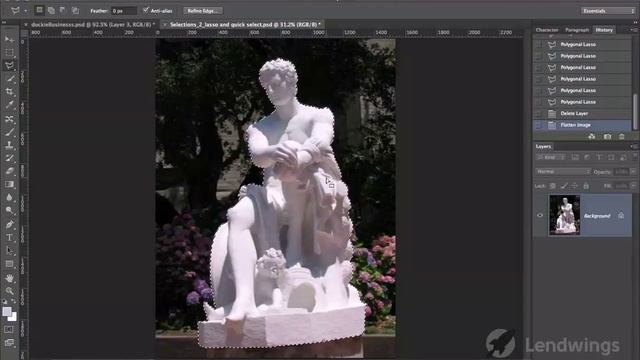Select the Path Selection tool
Viewport: 640px width, 360px height.
click(x=9, y=251)
